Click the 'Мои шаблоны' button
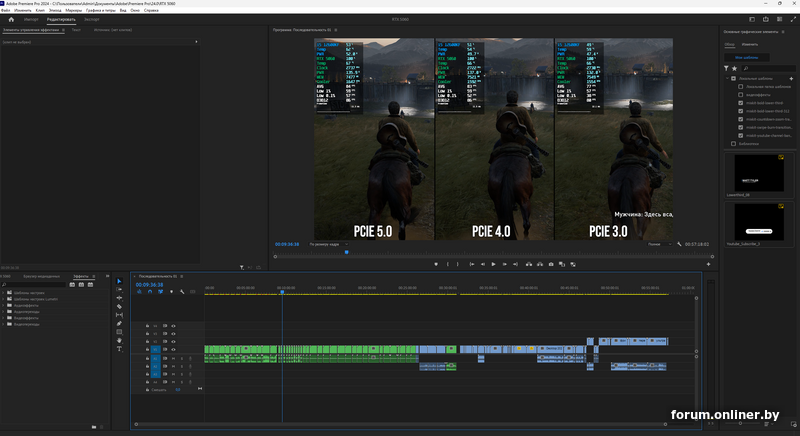 point(745,58)
